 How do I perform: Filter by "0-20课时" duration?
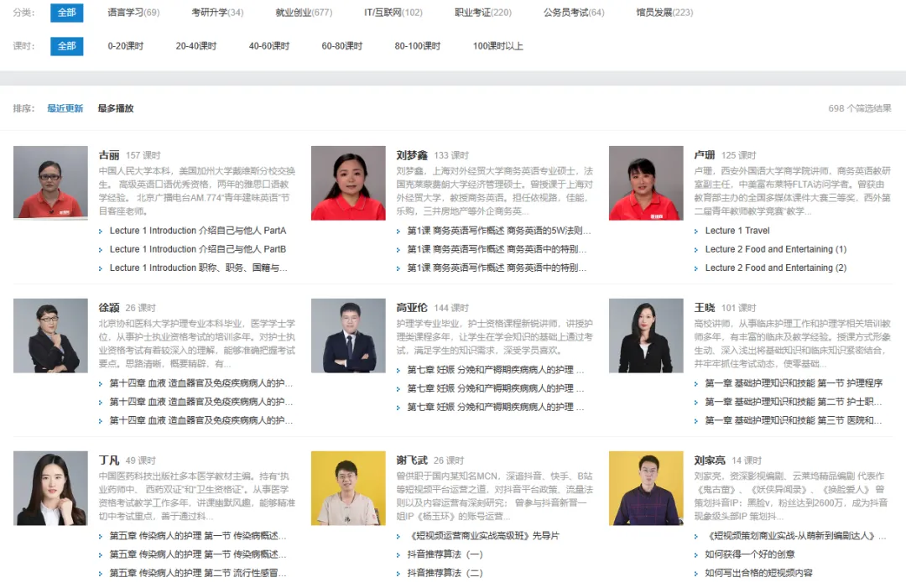tap(125, 46)
